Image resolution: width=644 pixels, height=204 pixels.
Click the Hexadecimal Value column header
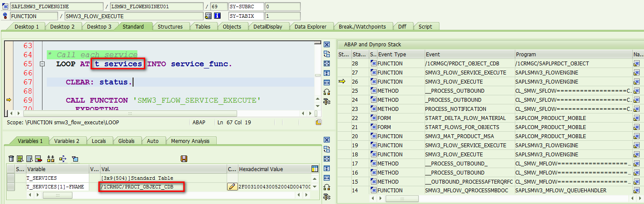pyautogui.click(x=274, y=169)
